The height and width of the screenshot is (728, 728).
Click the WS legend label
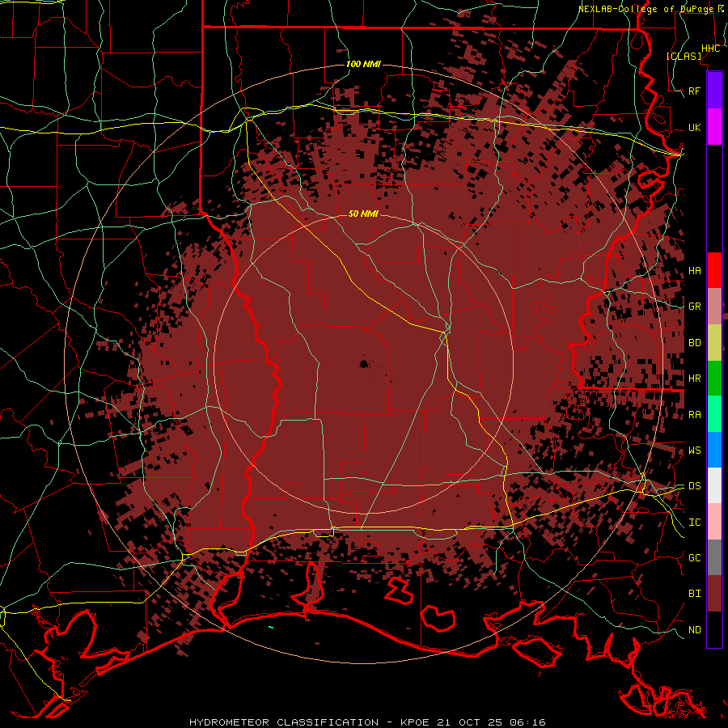pyautogui.click(x=694, y=451)
